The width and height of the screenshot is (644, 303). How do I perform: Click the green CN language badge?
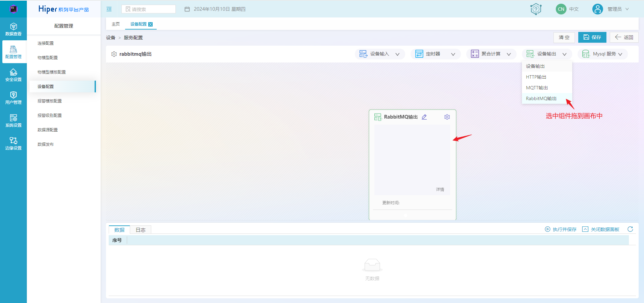561,9
